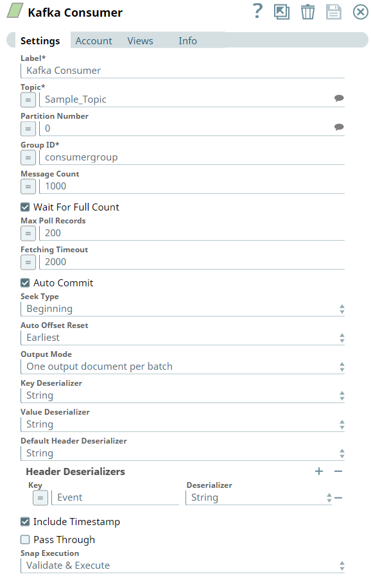Save the snap settings with the disk icon

tap(333, 12)
